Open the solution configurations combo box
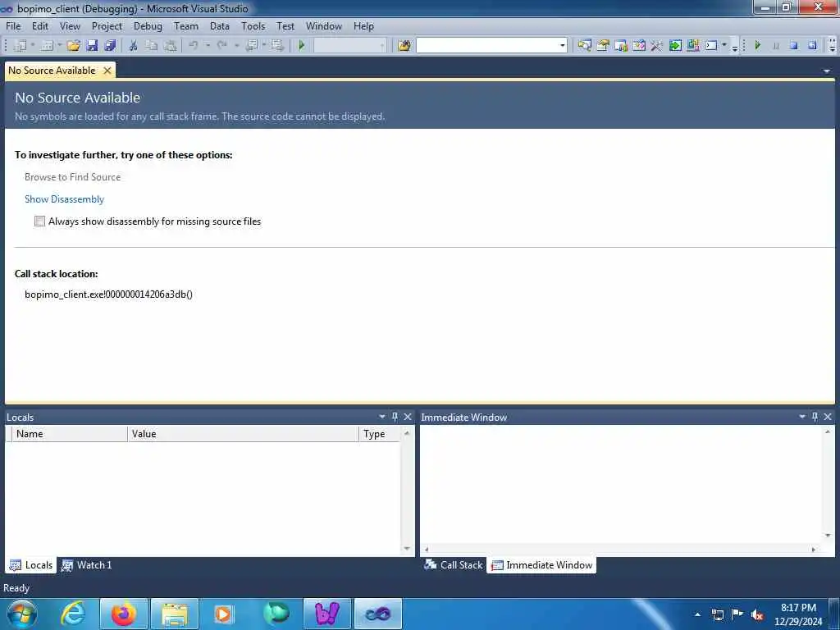This screenshot has height=630, width=840. pyautogui.click(x=349, y=46)
